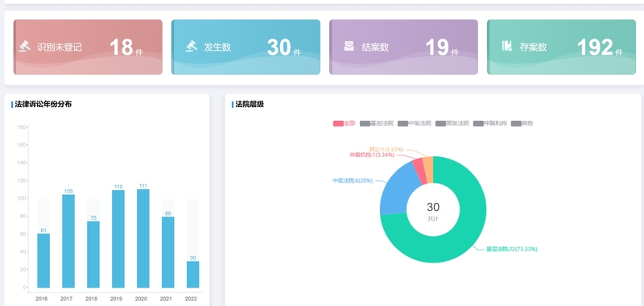
Task: Click the 基层法院:22(73.33%) chart label
Action: pos(512,249)
